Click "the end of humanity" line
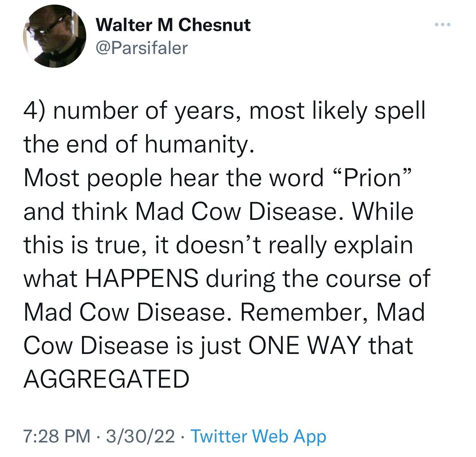Image resolution: width=476 pixels, height=457 pixels. click(139, 144)
